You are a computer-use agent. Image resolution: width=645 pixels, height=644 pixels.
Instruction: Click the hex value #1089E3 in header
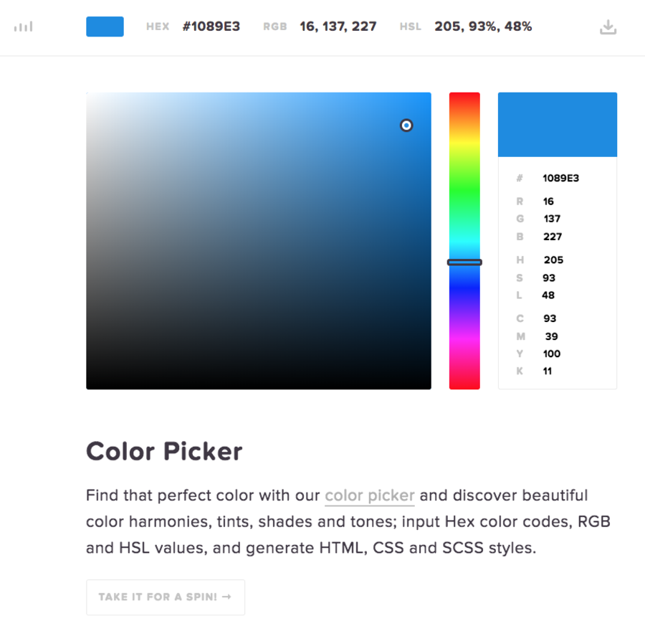(211, 27)
